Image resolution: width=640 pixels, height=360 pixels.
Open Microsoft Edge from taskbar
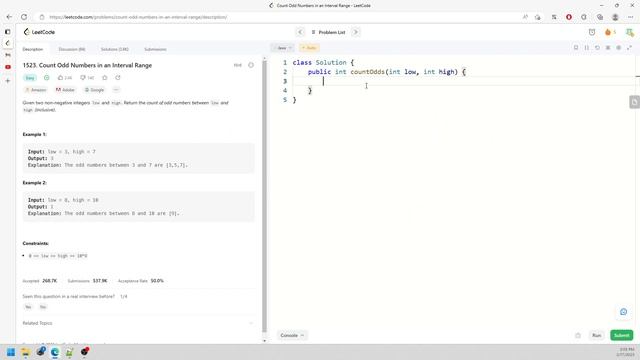(55, 352)
